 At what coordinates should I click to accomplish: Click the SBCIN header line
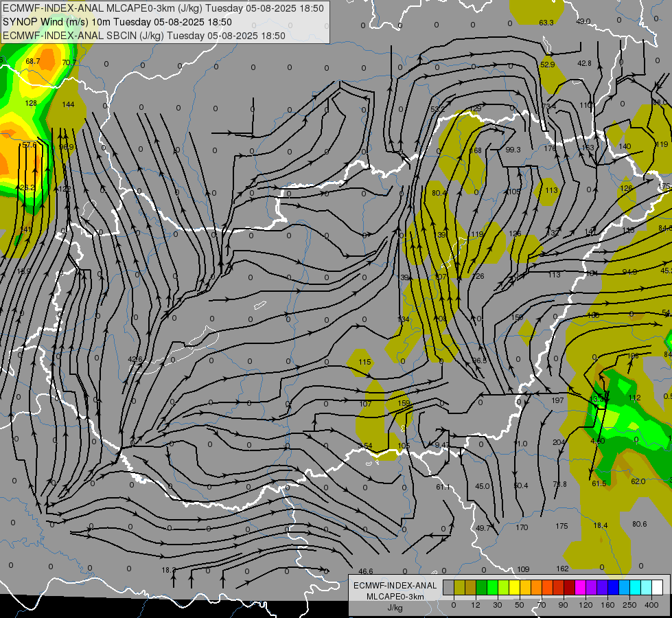[x=144, y=36]
